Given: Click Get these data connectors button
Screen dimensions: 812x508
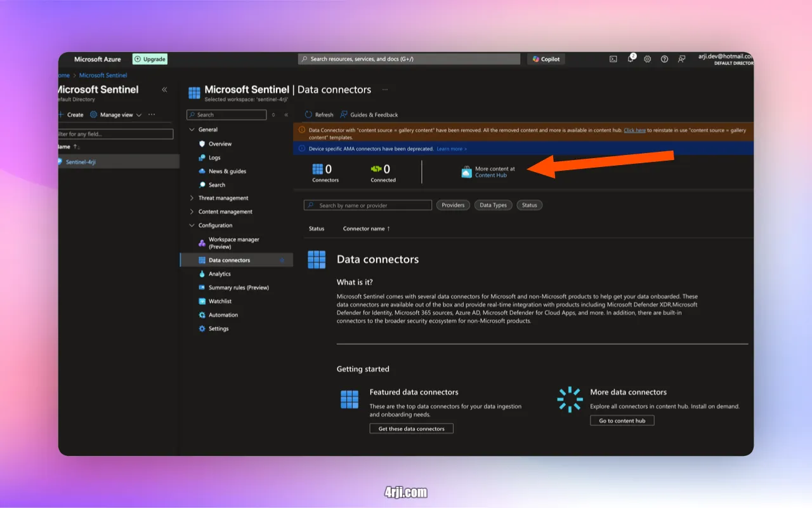Looking at the screenshot, I should 411,429.
